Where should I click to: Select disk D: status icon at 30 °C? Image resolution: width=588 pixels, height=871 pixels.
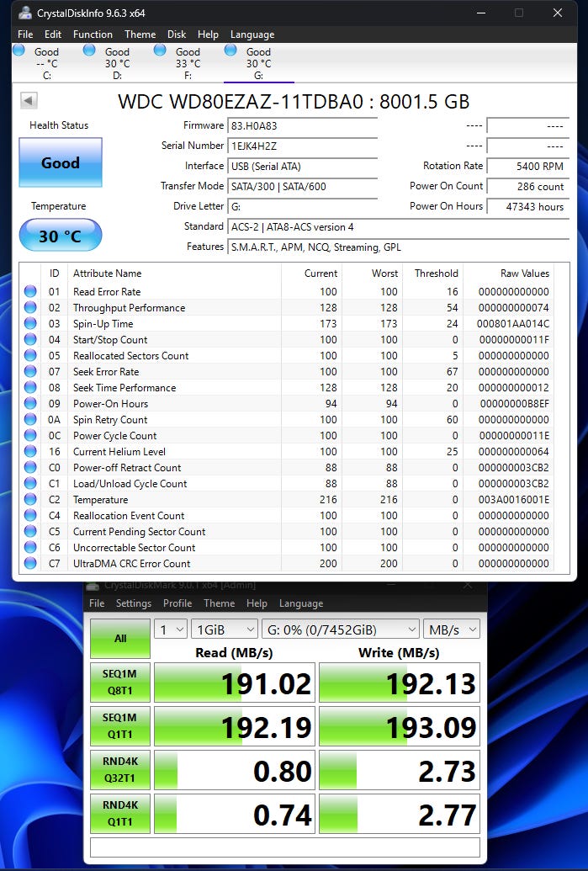(x=89, y=50)
